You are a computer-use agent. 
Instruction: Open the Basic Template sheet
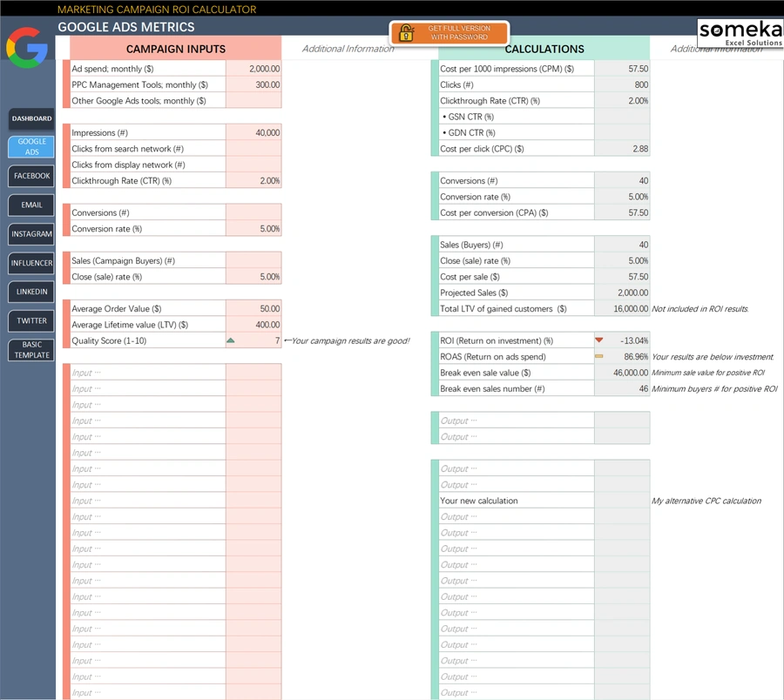31,350
